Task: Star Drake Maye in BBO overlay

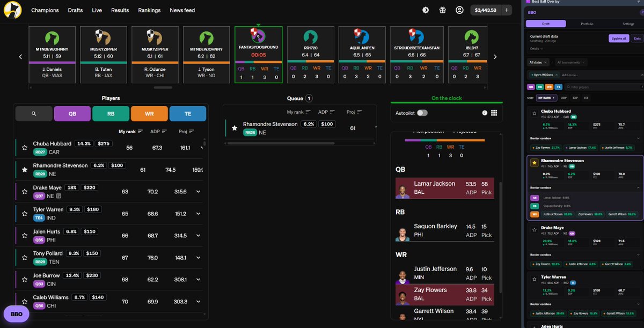Action: (534, 230)
